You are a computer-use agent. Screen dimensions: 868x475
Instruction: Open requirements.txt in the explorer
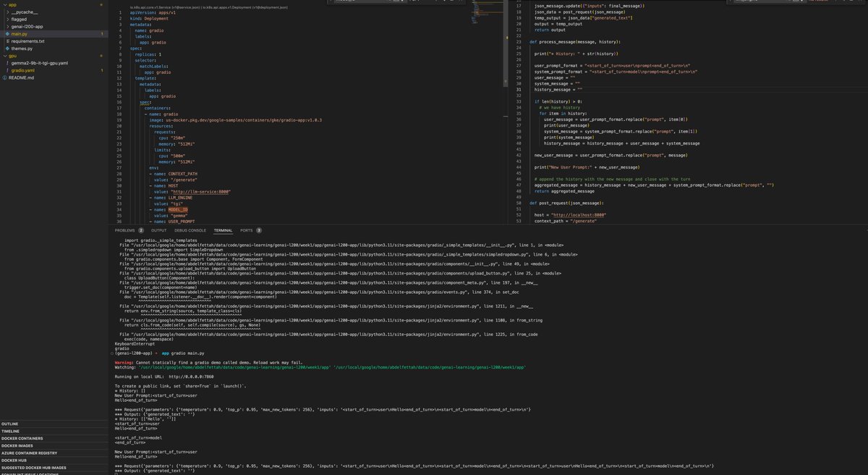[x=27, y=41]
